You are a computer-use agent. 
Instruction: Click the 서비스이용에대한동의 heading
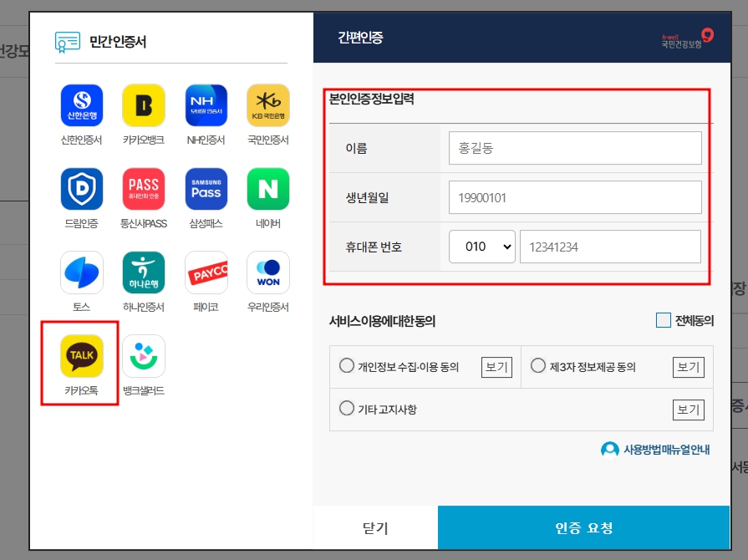coord(382,321)
